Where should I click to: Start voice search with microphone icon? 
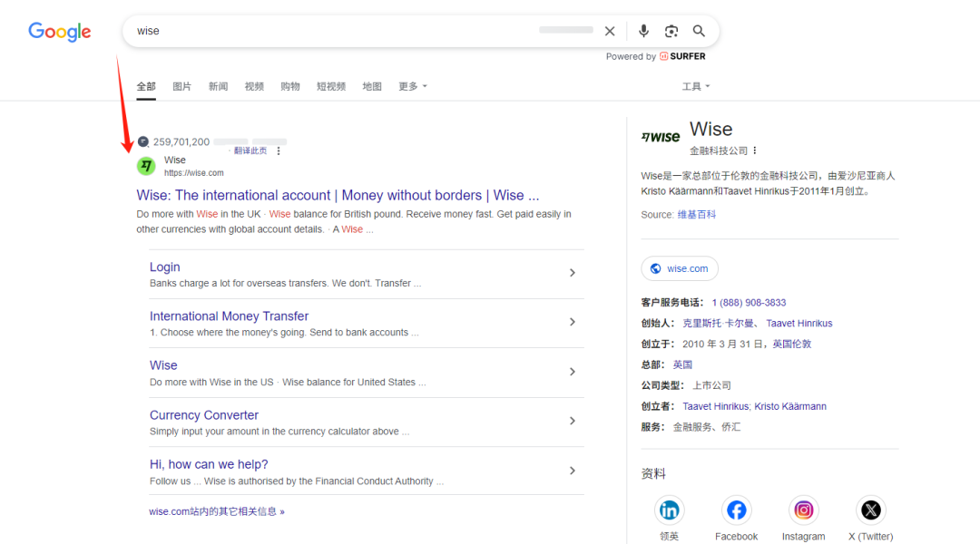pos(643,31)
